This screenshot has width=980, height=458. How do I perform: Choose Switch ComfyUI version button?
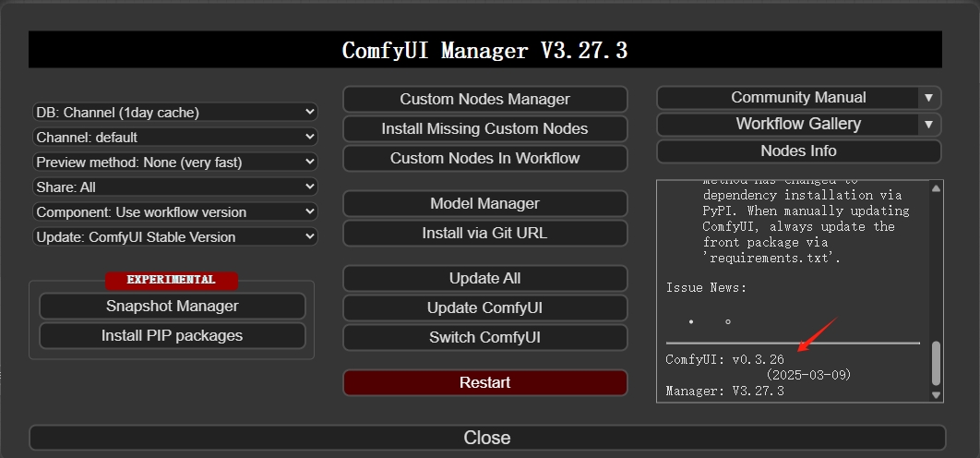(x=484, y=337)
